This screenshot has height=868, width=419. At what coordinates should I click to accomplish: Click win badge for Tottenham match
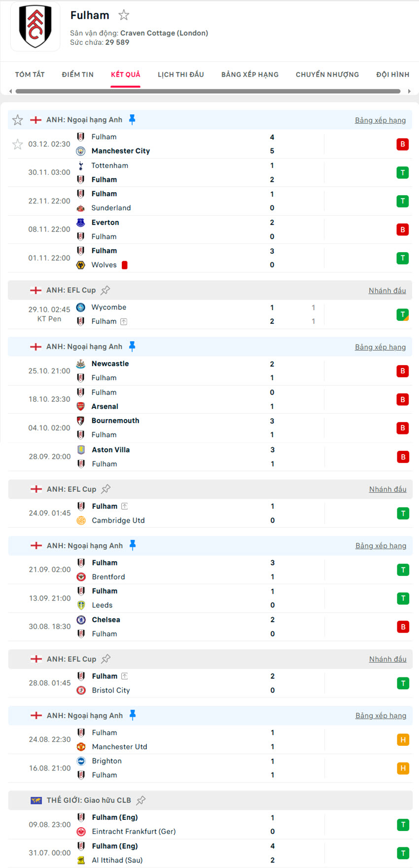(403, 172)
